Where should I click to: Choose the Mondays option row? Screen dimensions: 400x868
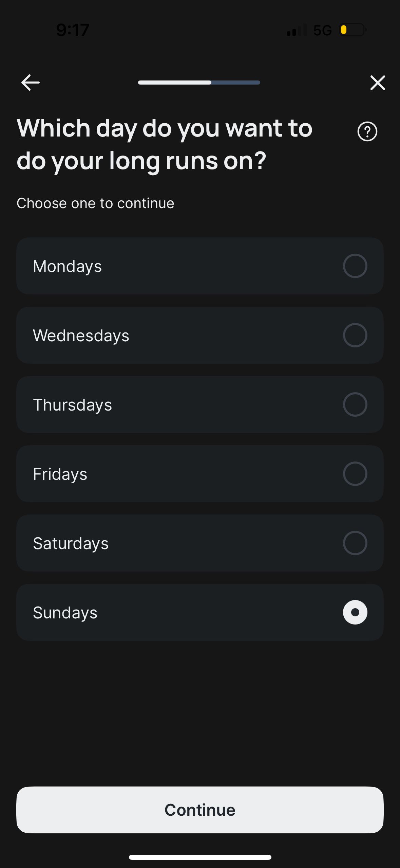(x=200, y=266)
